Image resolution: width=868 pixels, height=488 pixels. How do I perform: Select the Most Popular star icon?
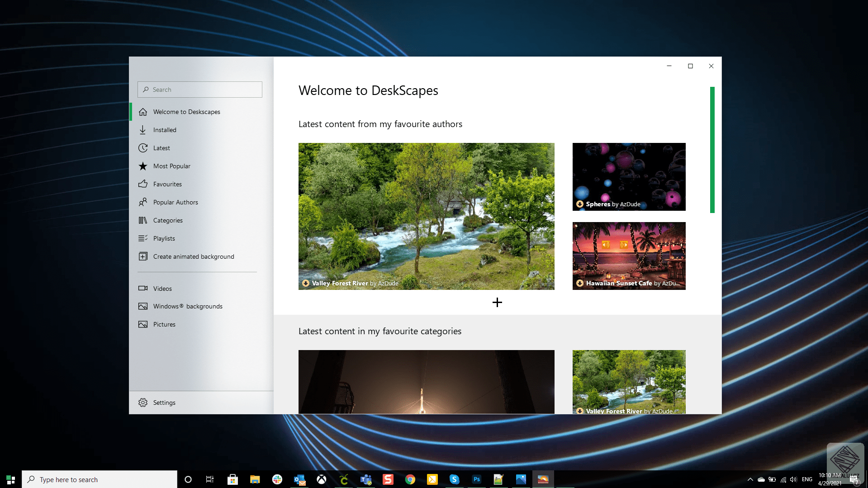coord(143,166)
